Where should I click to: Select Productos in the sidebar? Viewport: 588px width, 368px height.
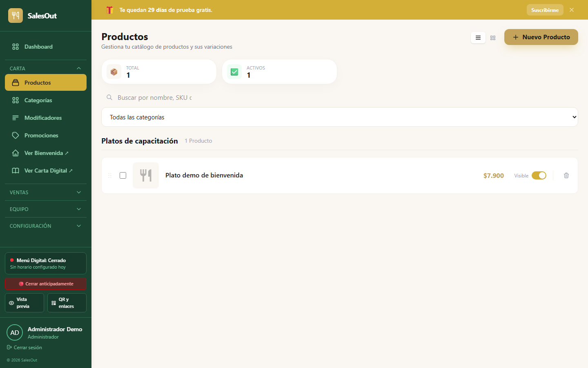click(x=46, y=83)
